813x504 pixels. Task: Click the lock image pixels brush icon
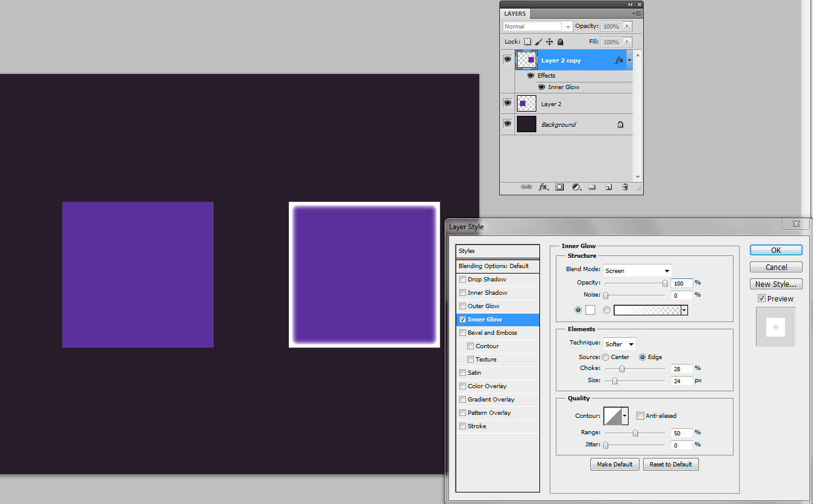point(538,42)
